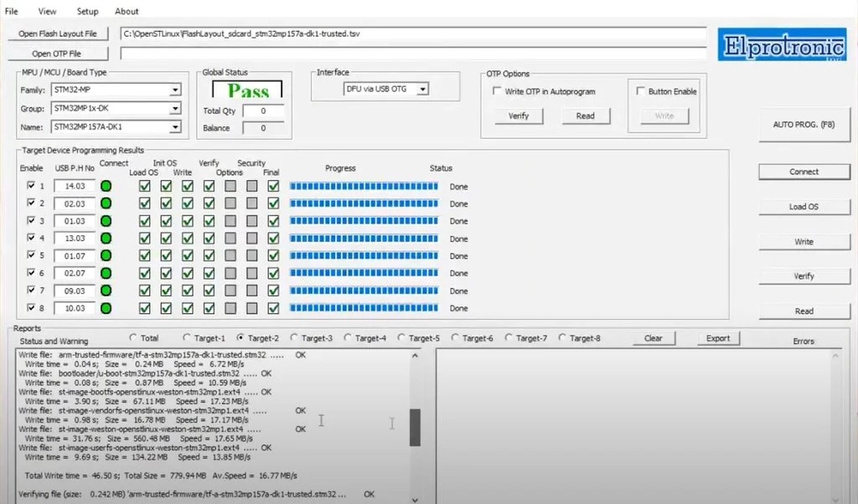Click the Open Flash Layout File button
This screenshot has height=504, width=858.
(58, 34)
